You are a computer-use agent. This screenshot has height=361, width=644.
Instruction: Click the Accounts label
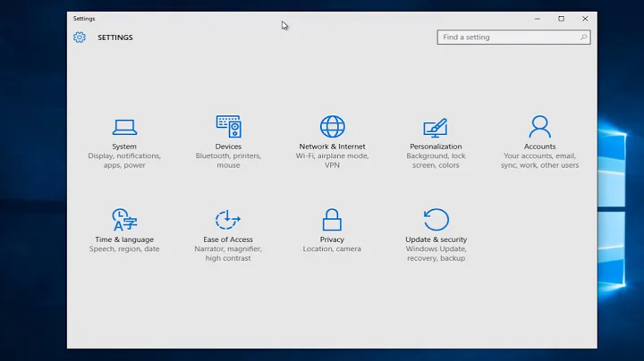tap(539, 147)
